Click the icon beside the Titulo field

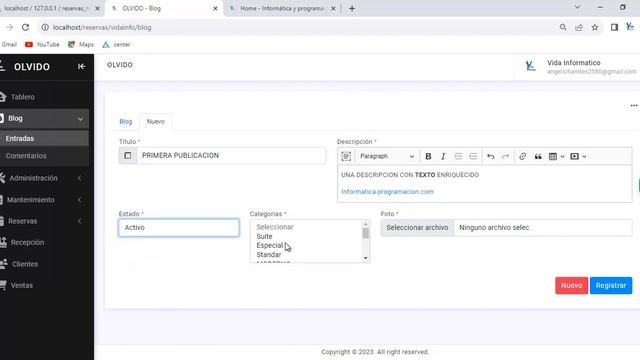coord(128,156)
